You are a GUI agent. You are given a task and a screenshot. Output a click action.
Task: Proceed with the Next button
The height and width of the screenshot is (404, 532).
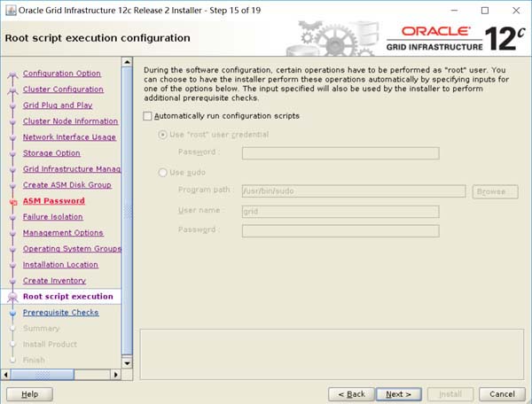(399, 394)
